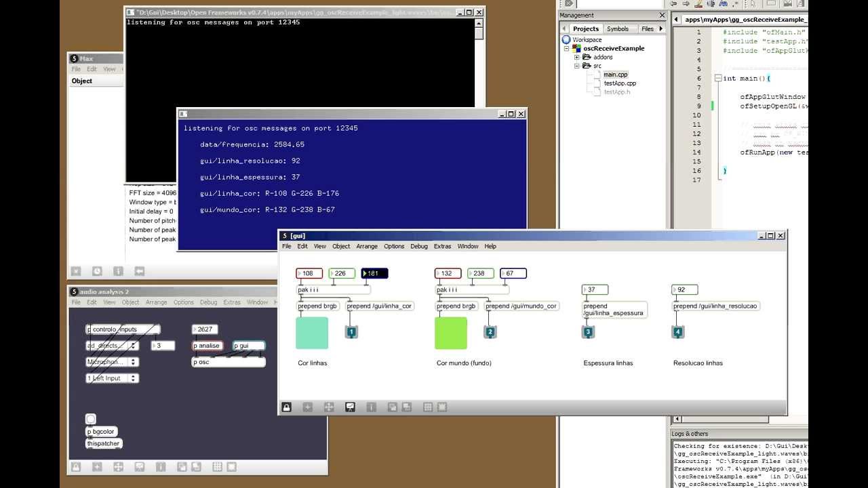Click the 'prepend /gui/linha_cor' object
868x488 pixels.
[x=380, y=306]
